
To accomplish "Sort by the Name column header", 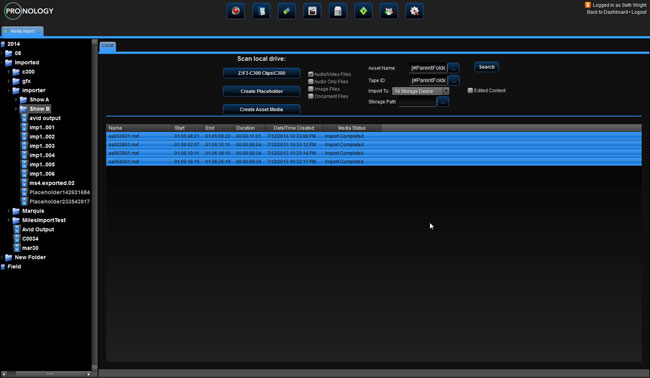I will coord(139,128).
